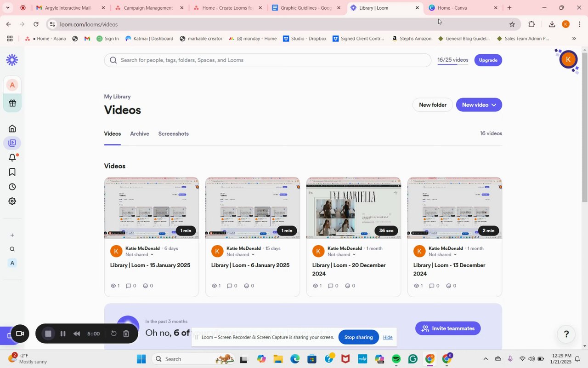Open the Home icon in Loom sidebar

coord(12,128)
